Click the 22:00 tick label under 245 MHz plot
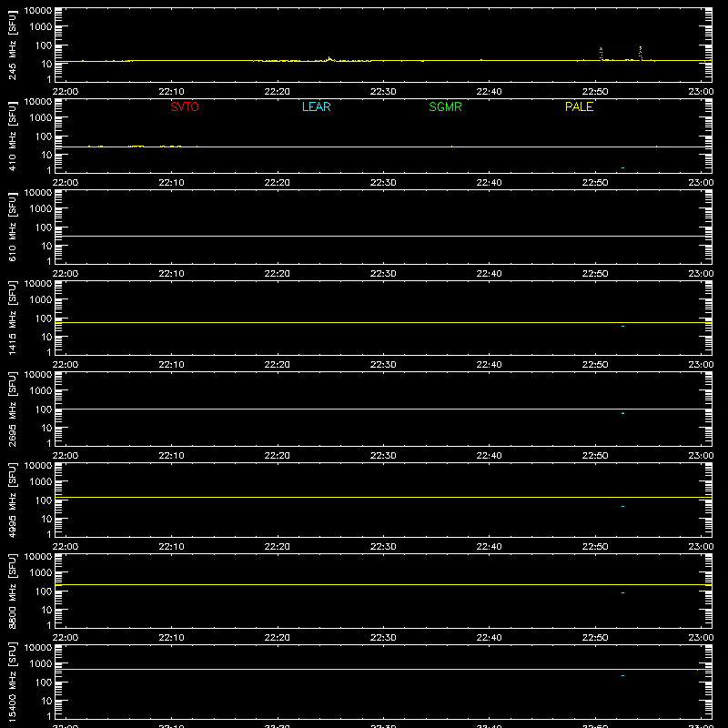Image resolution: width=728 pixels, height=728 pixels. (x=66, y=92)
